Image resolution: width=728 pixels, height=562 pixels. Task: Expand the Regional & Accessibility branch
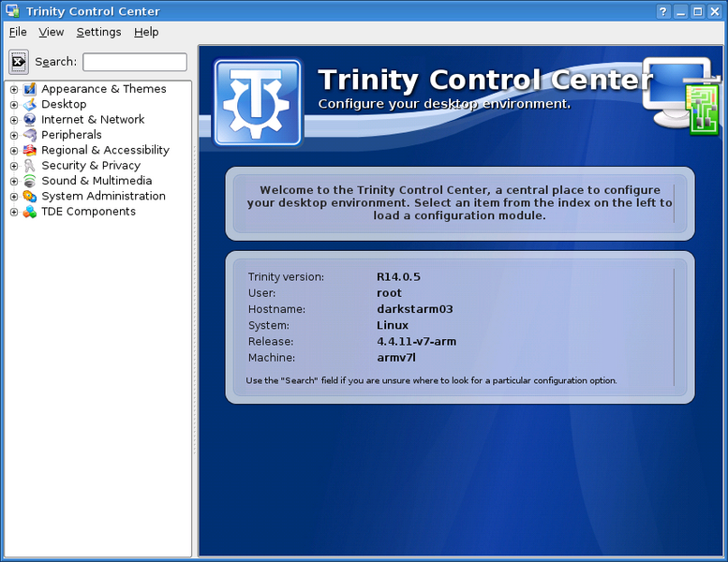[x=14, y=151]
